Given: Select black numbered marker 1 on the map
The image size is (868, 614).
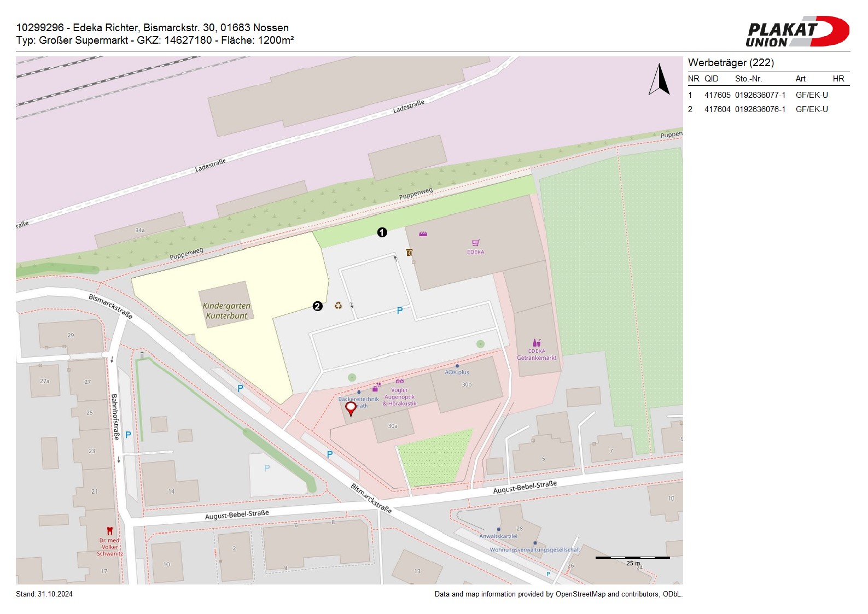Looking at the screenshot, I should 382,232.
